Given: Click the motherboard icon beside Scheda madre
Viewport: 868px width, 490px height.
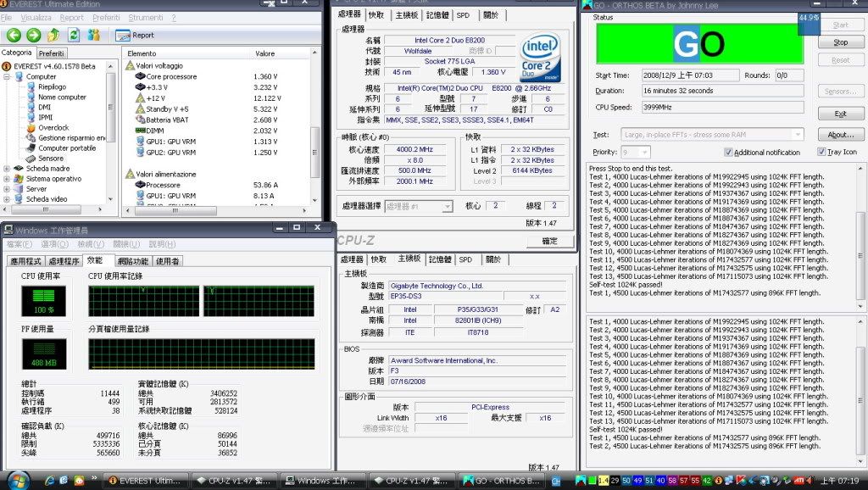Looking at the screenshot, I should (19, 169).
